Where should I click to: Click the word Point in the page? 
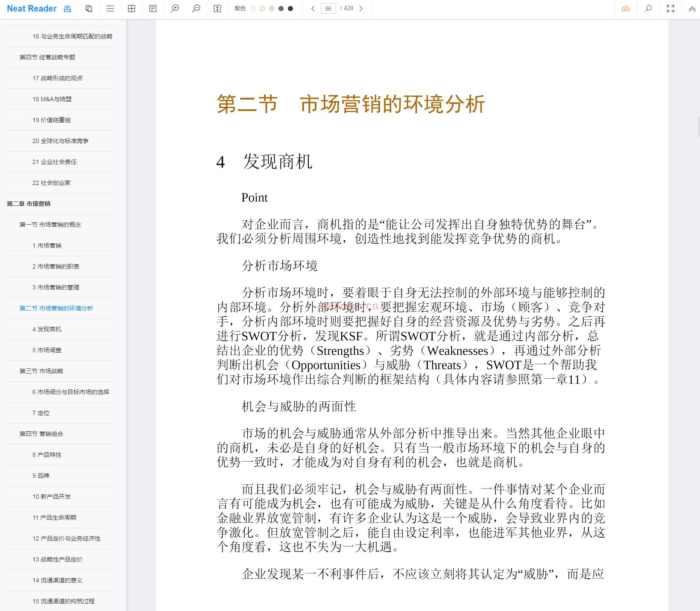(255, 198)
